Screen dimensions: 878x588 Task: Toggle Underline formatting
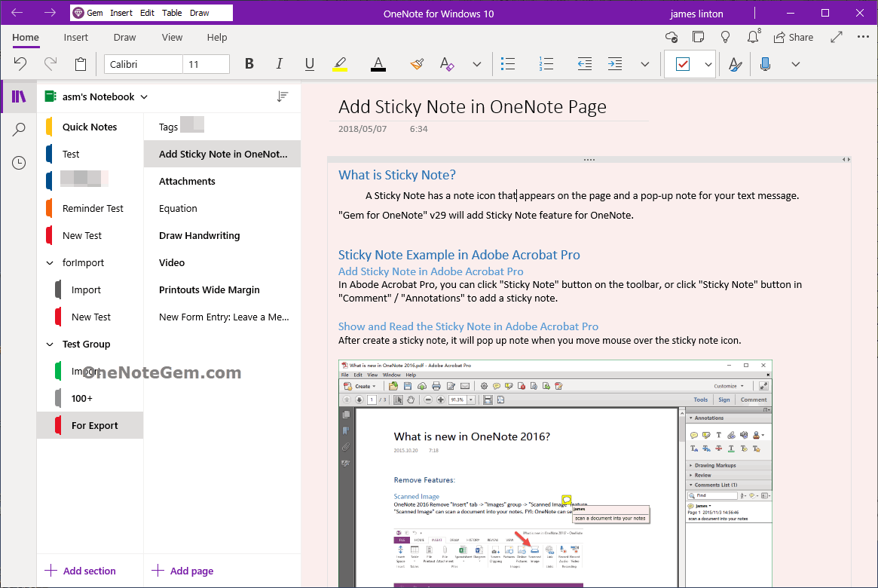point(309,64)
